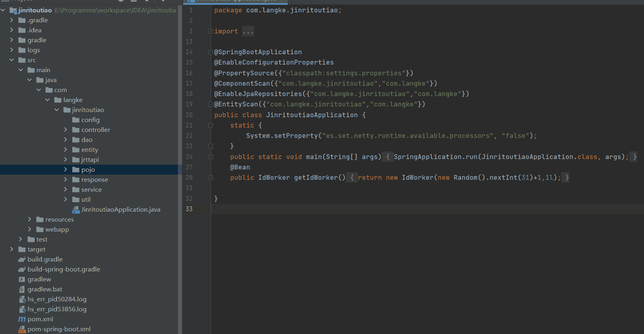The height and width of the screenshot is (334, 644).
Task: Click the webapp folder icon
Action: tap(40, 230)
